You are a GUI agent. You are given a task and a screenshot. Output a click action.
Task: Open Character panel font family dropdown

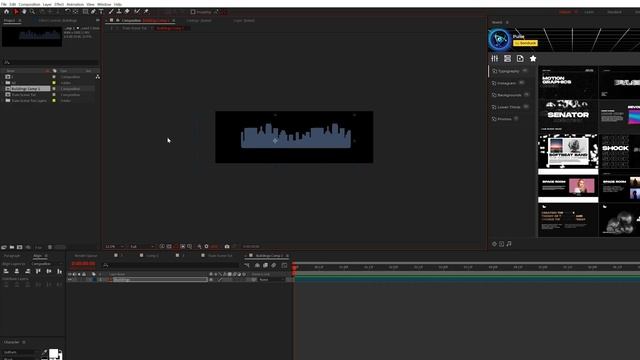click(x=20, y=352)
